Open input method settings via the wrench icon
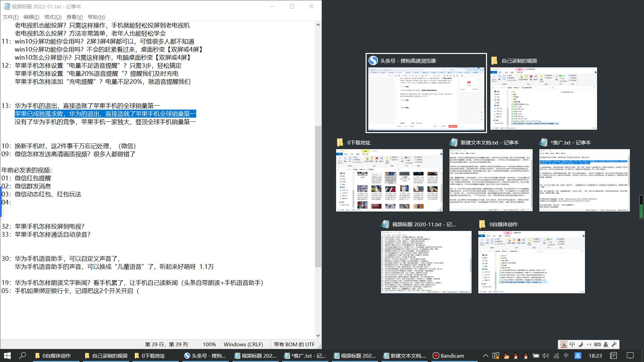The height and width of the screenshot is (362, 644). 613,344
